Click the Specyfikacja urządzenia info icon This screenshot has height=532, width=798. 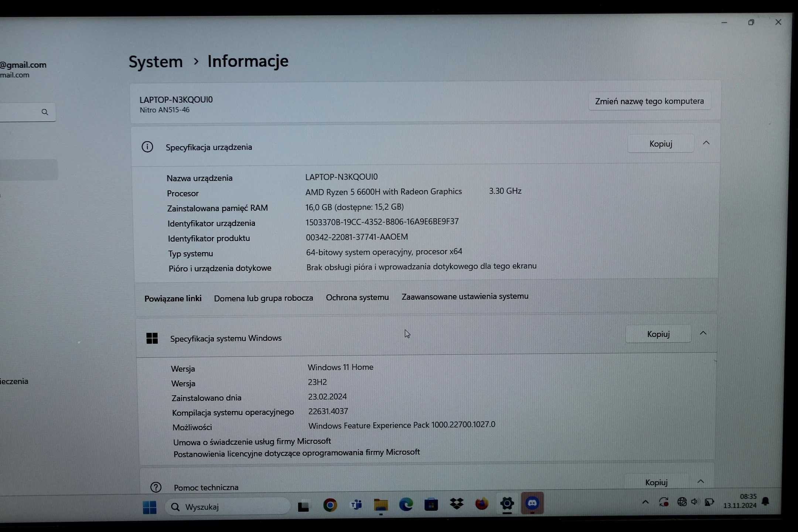point(147,147)
